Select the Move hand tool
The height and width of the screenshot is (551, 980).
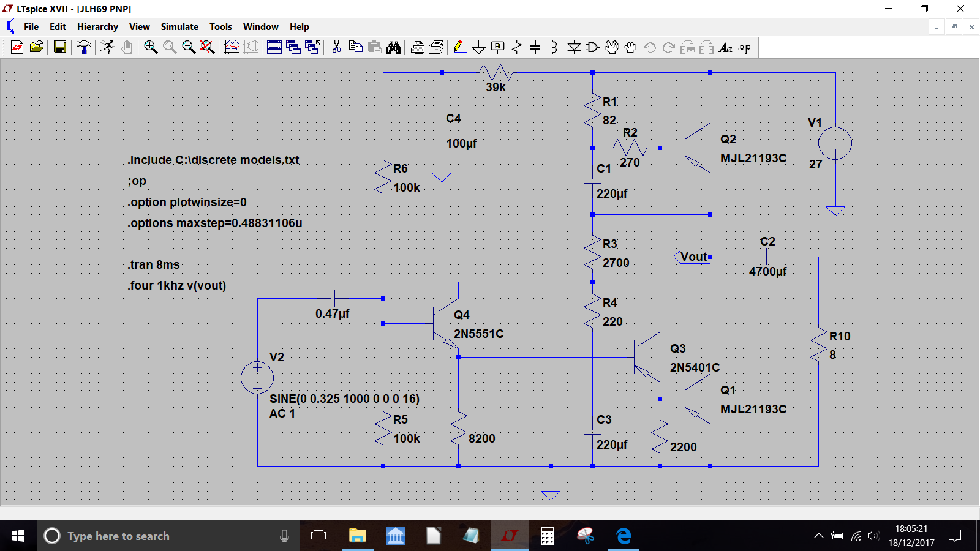[612, 47]
